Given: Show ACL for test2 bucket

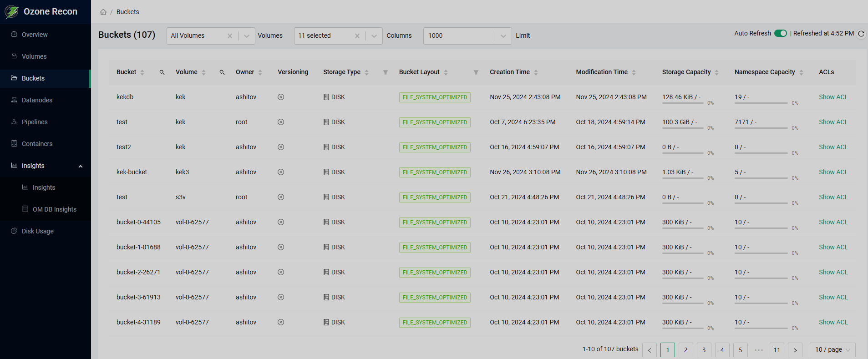Looking at the screenshot, I should [x=833, y=147].
